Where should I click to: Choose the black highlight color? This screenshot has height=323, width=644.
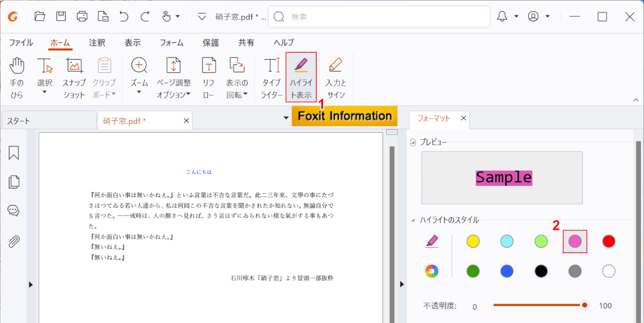click(x=541, y=271)
